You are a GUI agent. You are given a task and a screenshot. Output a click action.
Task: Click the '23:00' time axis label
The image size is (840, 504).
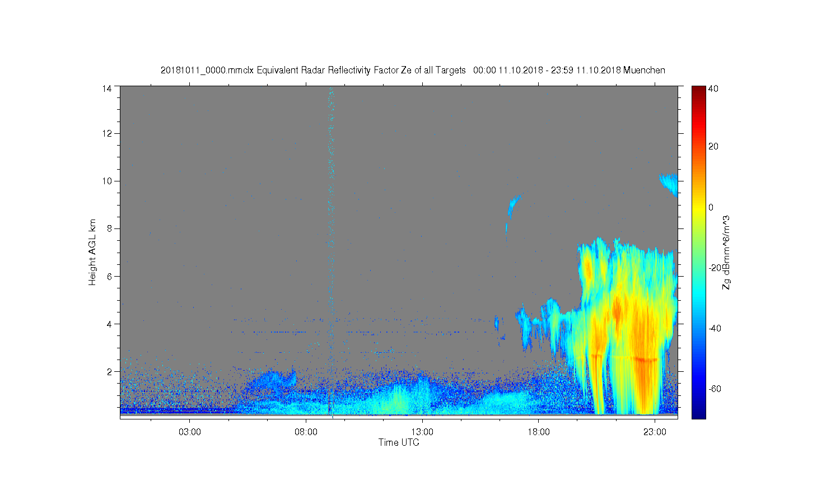(655, 432)
